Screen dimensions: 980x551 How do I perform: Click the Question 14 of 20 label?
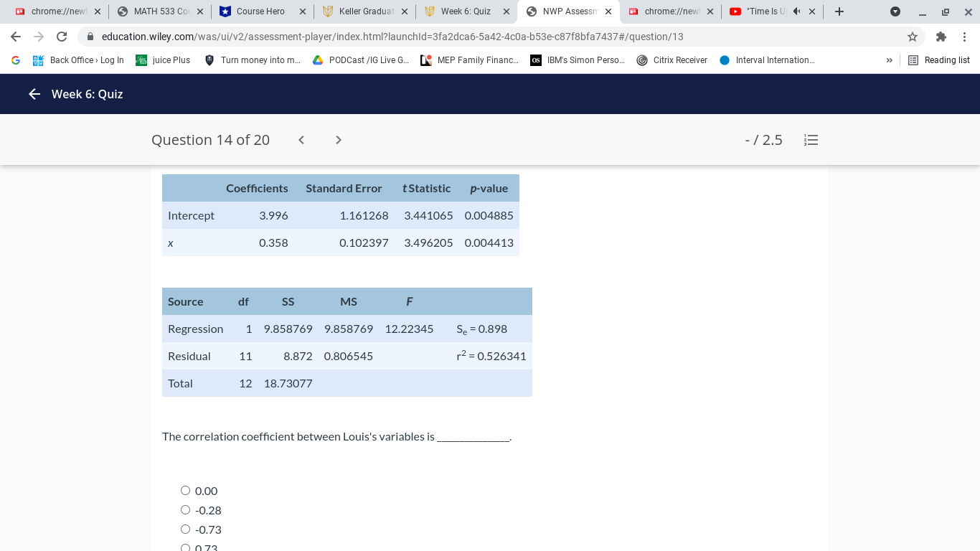pos(210,140)
